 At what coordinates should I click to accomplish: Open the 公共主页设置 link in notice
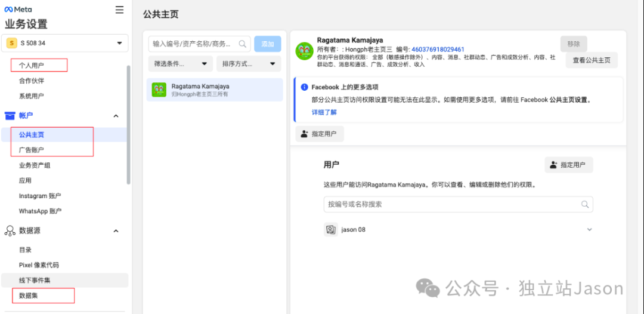(x=568, y=100)
